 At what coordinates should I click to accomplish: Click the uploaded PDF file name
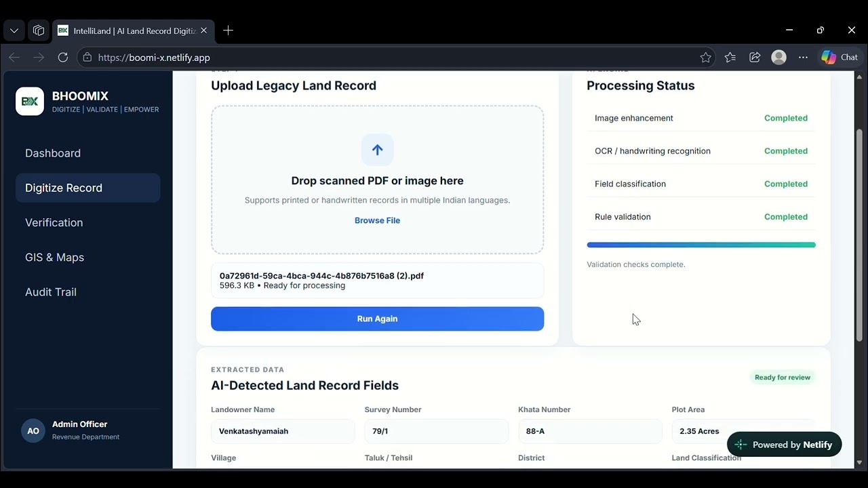click(x=321, y=276)
